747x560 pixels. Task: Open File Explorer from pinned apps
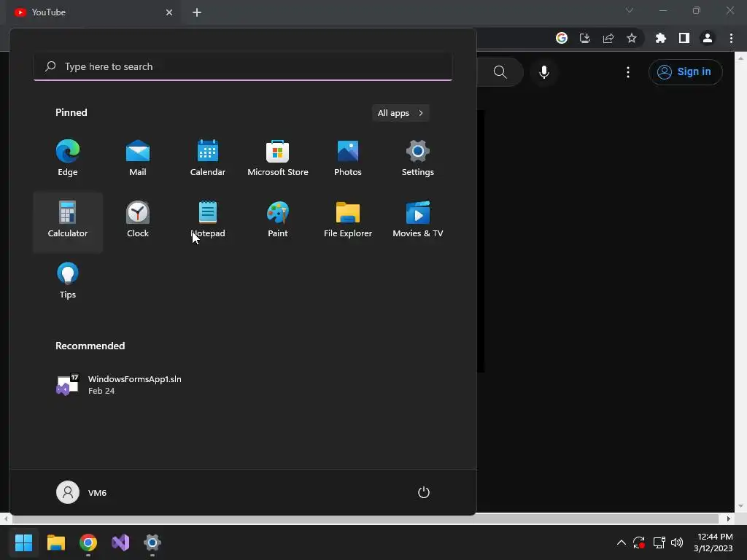click(348, 220)
